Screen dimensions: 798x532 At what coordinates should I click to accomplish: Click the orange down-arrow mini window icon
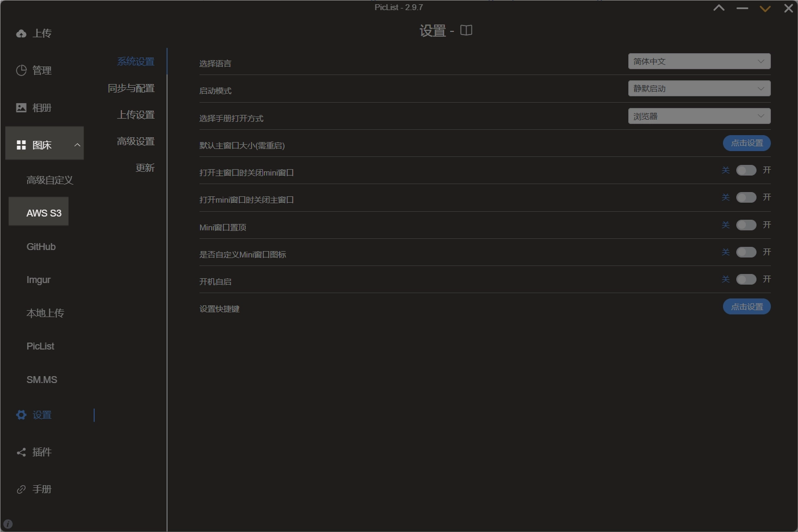tap(765, 9)
